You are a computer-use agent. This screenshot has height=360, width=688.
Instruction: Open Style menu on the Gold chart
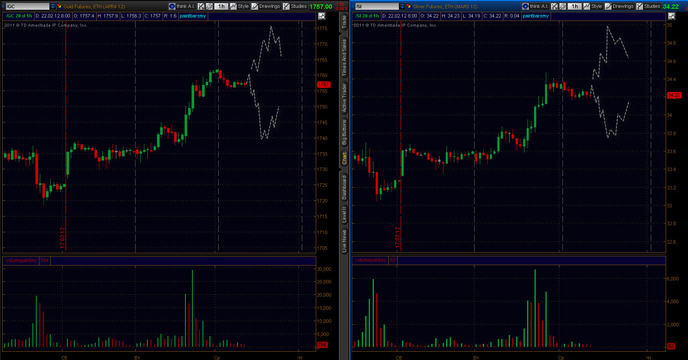coord(240,6)
